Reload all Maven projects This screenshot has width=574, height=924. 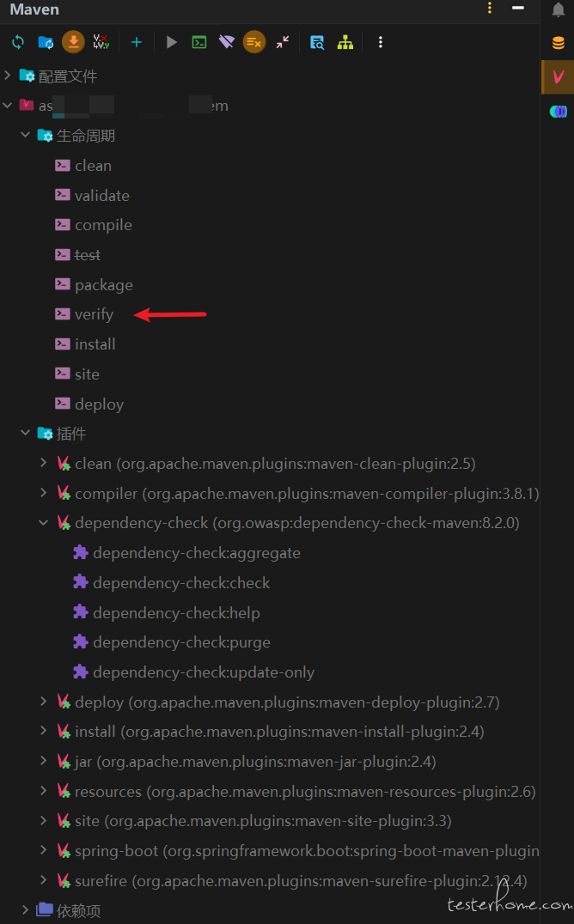(18, 42)
